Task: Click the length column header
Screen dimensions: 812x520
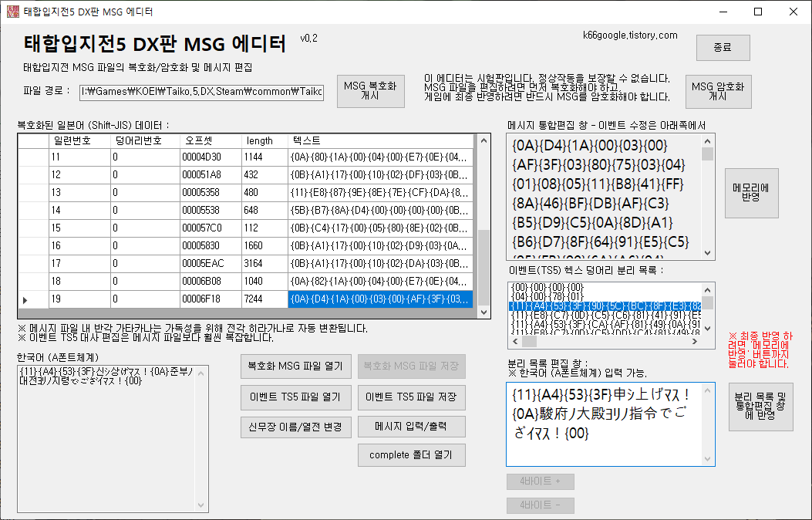Action: 264,141
